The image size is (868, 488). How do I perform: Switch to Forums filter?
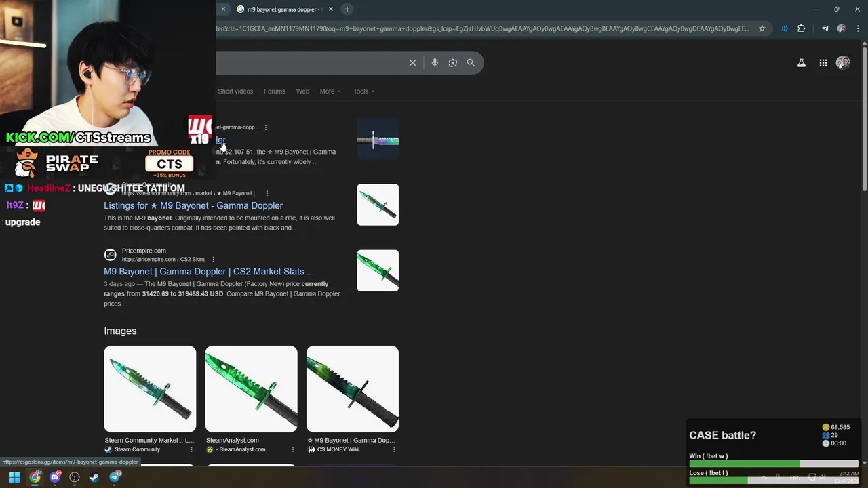275,91
